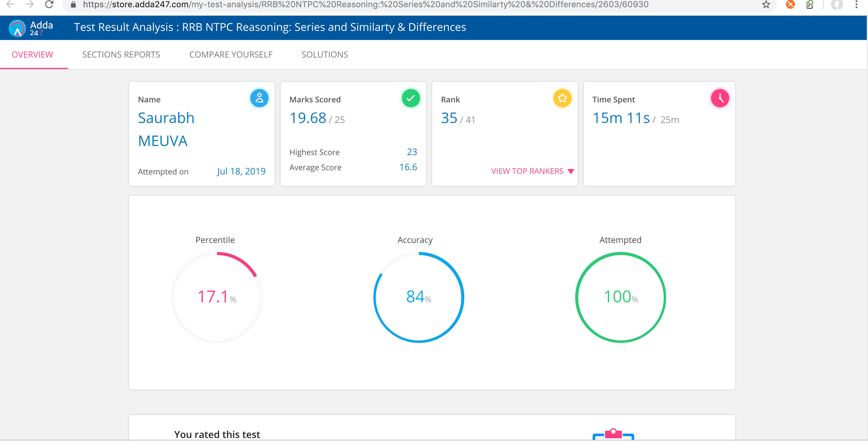Reload the page with the refresh icon
This screenshot has height=441, width=868.
coord(49,5)
